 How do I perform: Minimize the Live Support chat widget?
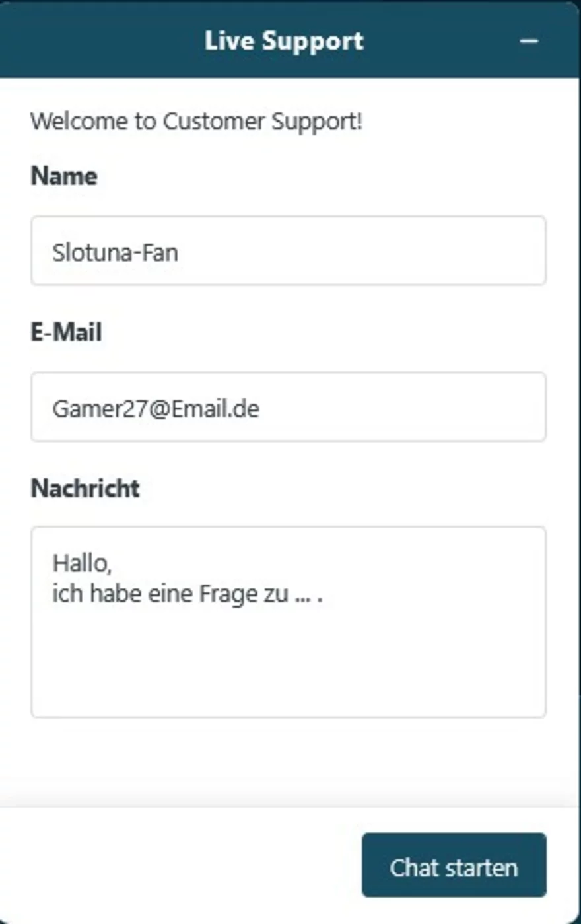pos(529,41)
